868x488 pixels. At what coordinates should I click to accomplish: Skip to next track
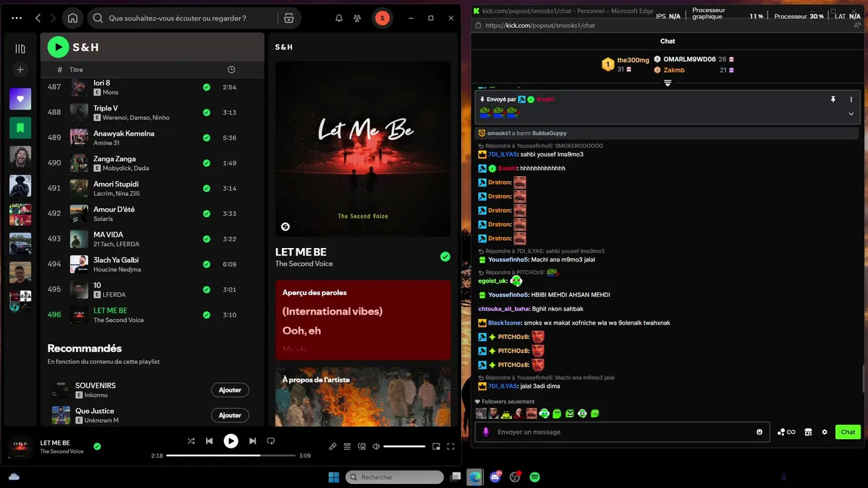252,441
